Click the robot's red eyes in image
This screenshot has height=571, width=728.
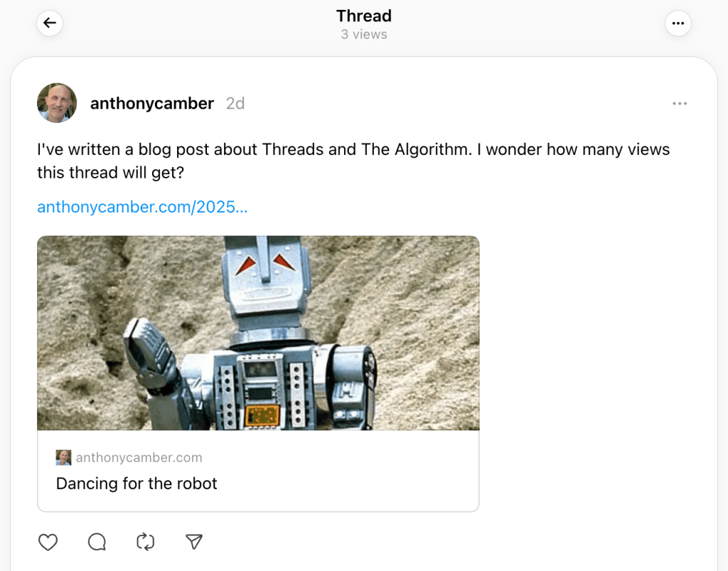265,264
